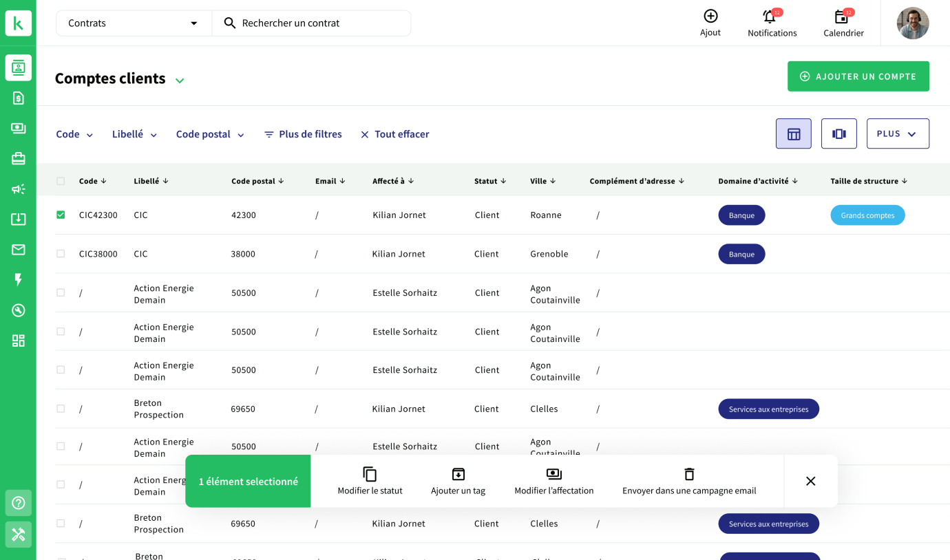Click the Rechercher un contrat search field
The height and width of the screenshot is (560, 950).
click(x=317, y=23)
